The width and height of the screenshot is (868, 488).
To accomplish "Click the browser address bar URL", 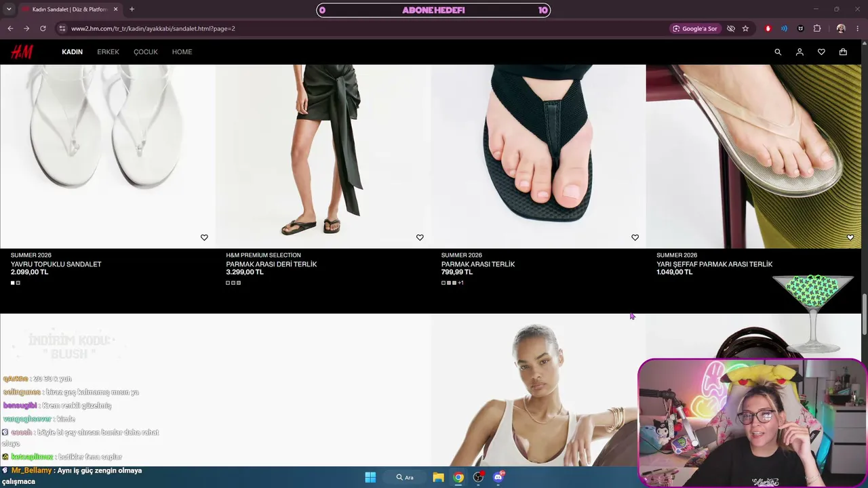I will pos(153,28).
